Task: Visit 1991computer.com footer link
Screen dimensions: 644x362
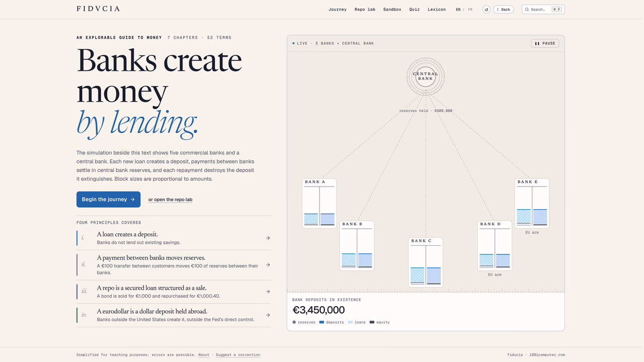Action: pos(546,355)
